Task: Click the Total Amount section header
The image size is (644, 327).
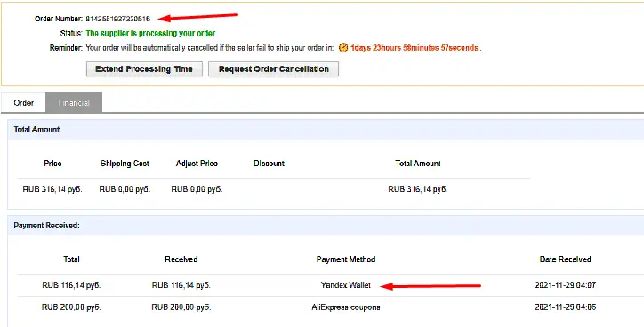Action: (x=36, y=130)
